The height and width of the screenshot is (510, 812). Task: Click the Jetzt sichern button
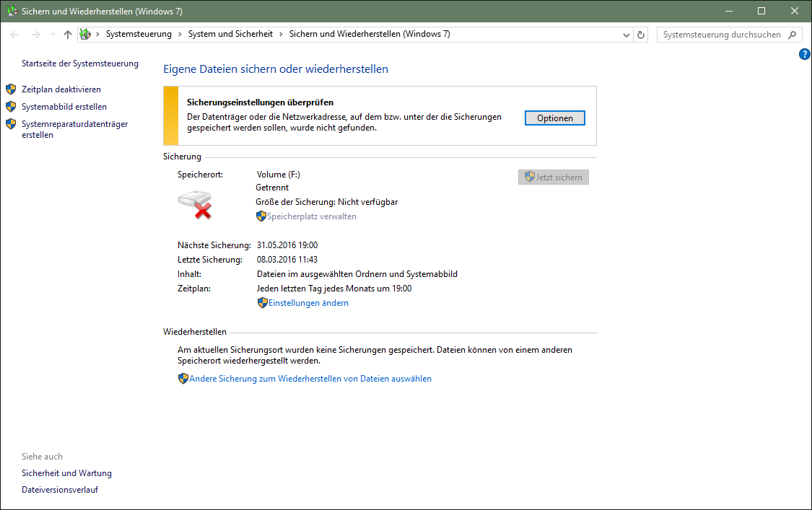tap(554, 177)
